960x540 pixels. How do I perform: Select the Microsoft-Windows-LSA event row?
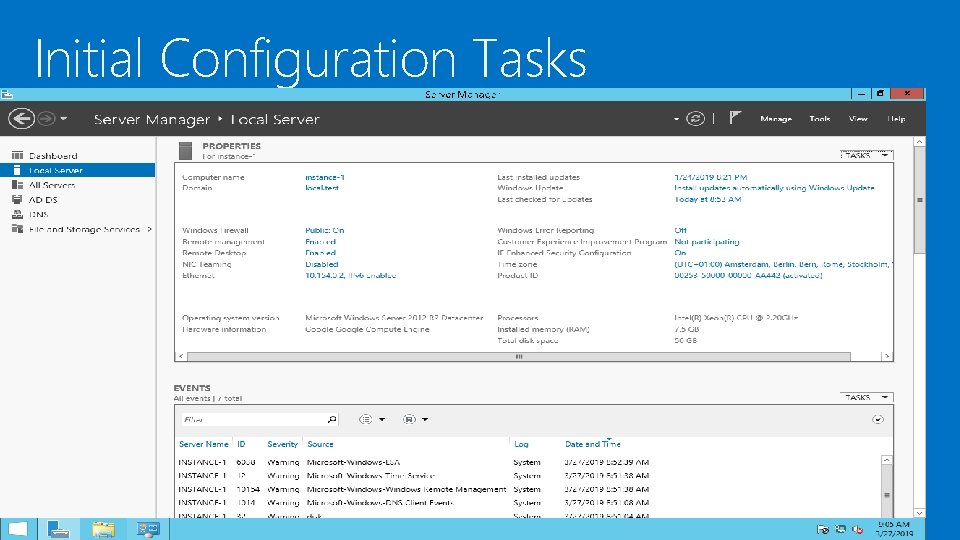[x=528, y=462]
